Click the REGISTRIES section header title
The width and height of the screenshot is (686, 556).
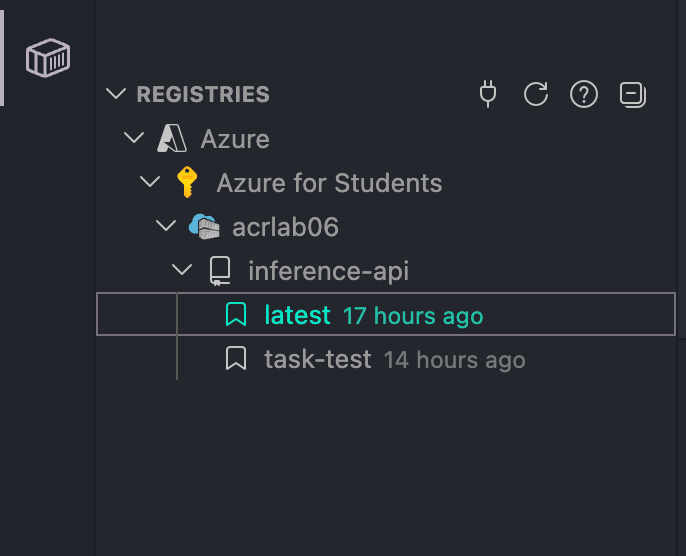pyautogui.click(x=203, y=94)
